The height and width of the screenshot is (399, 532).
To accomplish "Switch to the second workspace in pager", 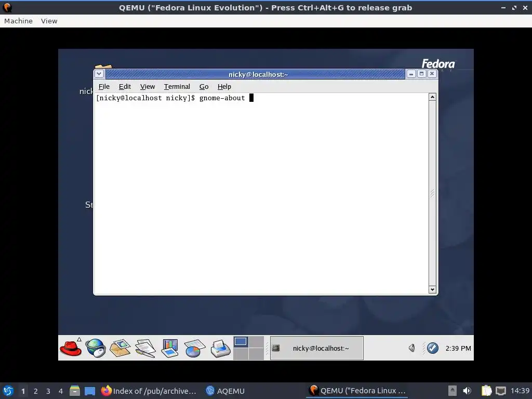I will click(x=257, y=342).
